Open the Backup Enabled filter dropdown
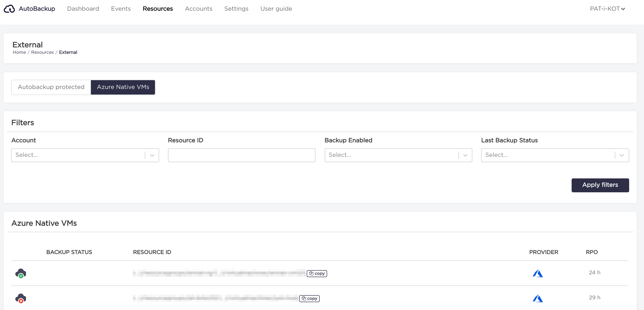644x310 pixels. click(x=398, y=155)
